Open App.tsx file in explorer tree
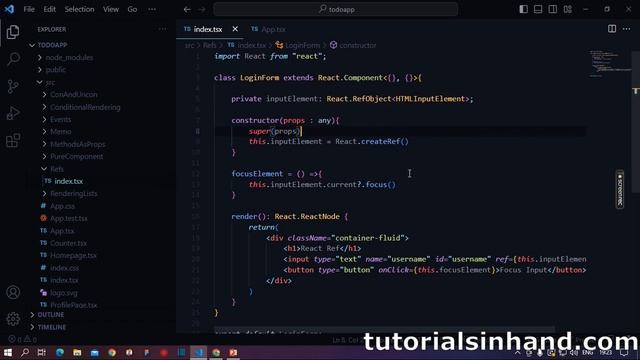 tap(62, 231)
